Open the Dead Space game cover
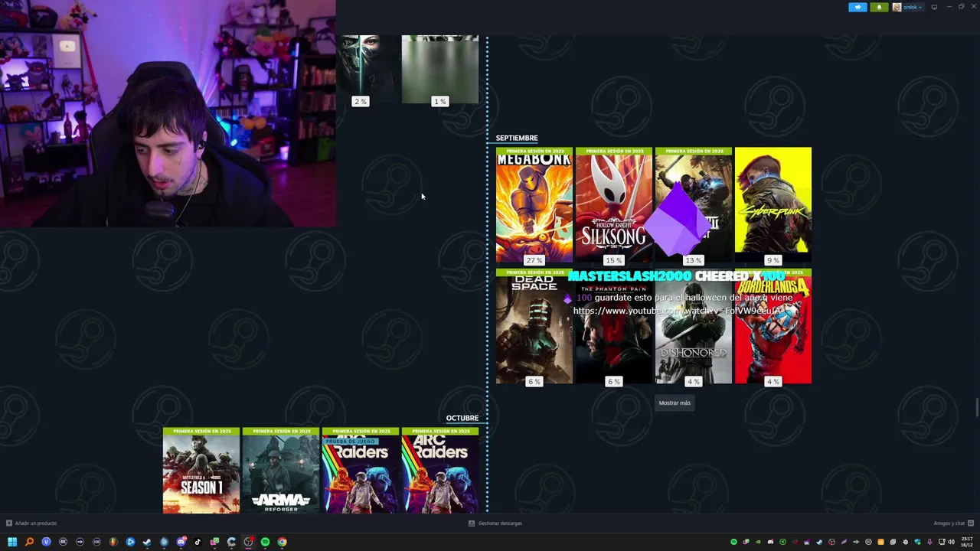980x551 pixels. (534, 326)
